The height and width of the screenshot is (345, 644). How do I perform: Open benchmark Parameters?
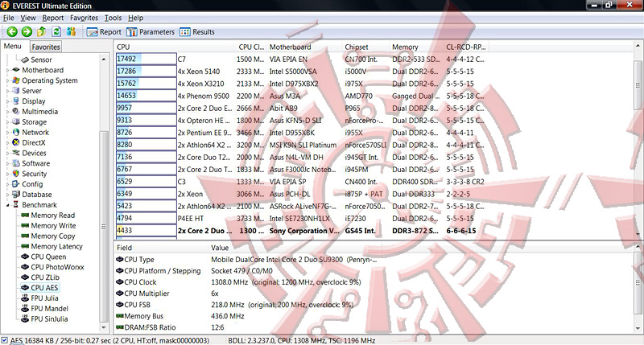pos(151,32)
